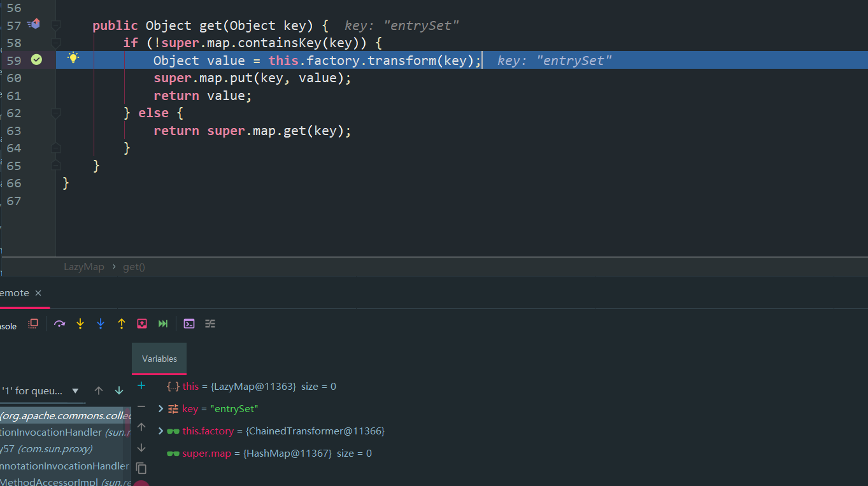Screen dimensions: 868x486
Task: Click the inline hint key: "entrySet" on line 57
Action: tap(402, 25)
